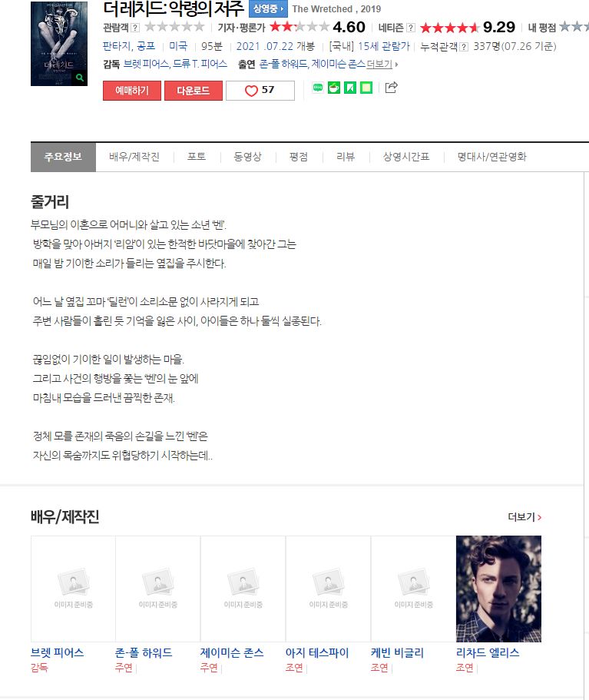Set my rating on the 내 평점 stars
Image resolution: width=589 pixels, height=700 pixels.
pyautogui.click(x=574, y=27)
